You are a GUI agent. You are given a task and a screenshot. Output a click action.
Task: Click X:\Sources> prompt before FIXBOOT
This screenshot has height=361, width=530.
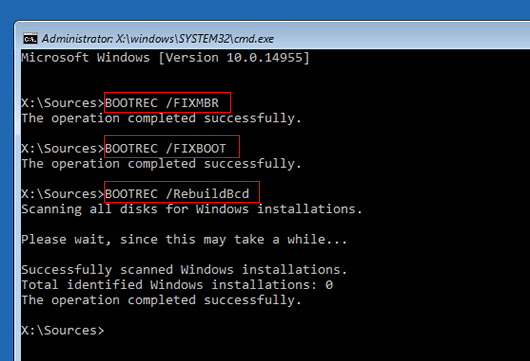[x=63, y=148]
